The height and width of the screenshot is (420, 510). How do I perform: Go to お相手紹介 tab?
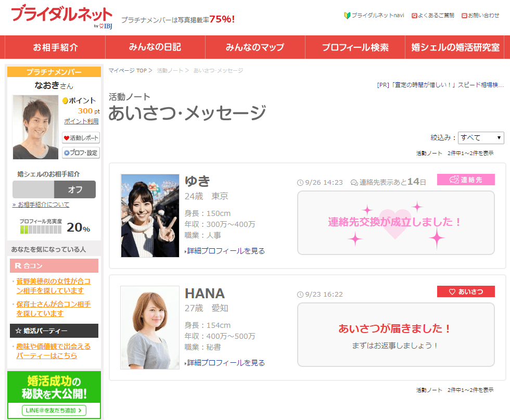(55, 47)
